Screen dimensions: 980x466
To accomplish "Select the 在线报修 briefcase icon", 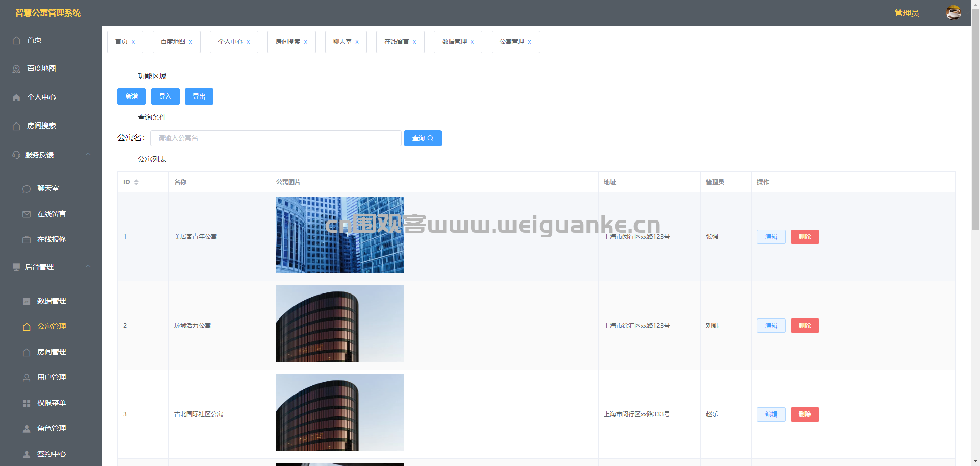I will [x=27, y=240].
